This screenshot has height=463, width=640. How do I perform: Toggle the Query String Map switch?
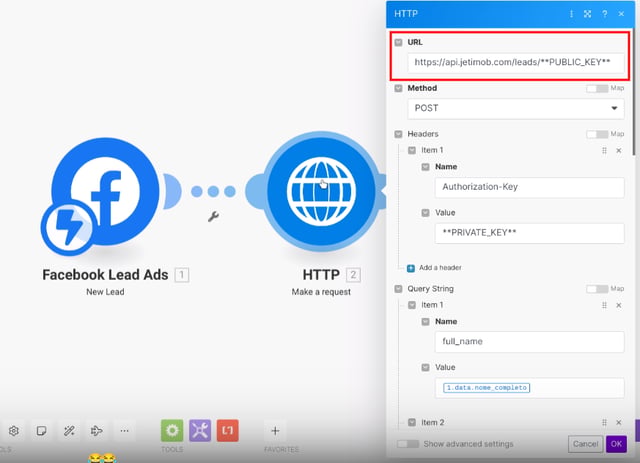point(597,289)
